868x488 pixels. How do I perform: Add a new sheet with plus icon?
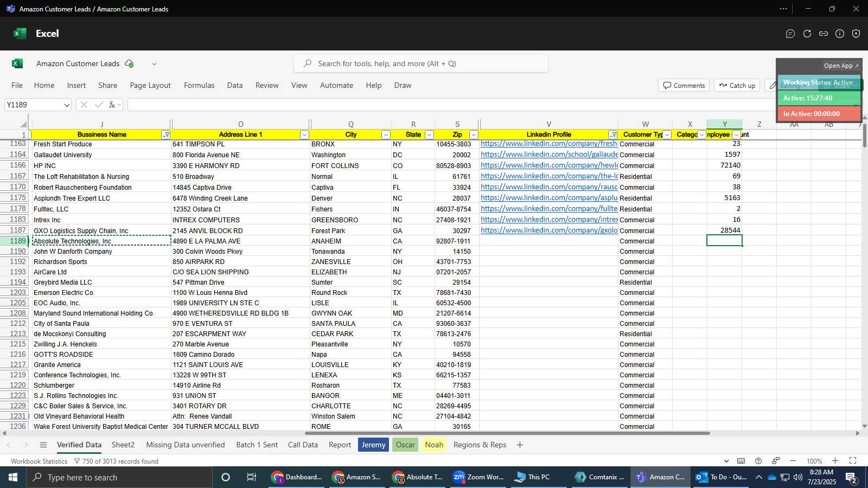coord(520,445)
